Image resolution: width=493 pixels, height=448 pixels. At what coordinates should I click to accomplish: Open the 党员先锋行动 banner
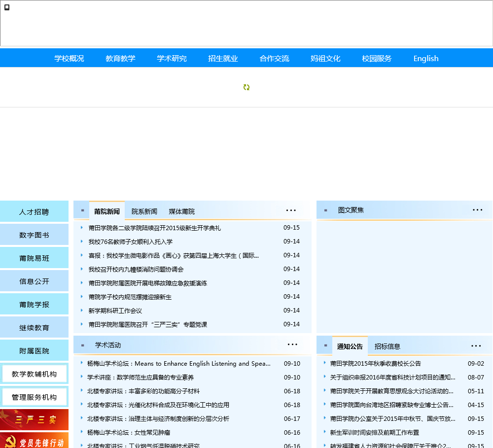pyautogui.click(x=35, y=441)
